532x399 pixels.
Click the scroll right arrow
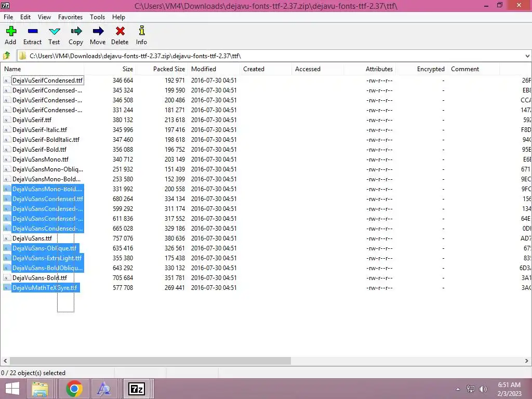527,361
